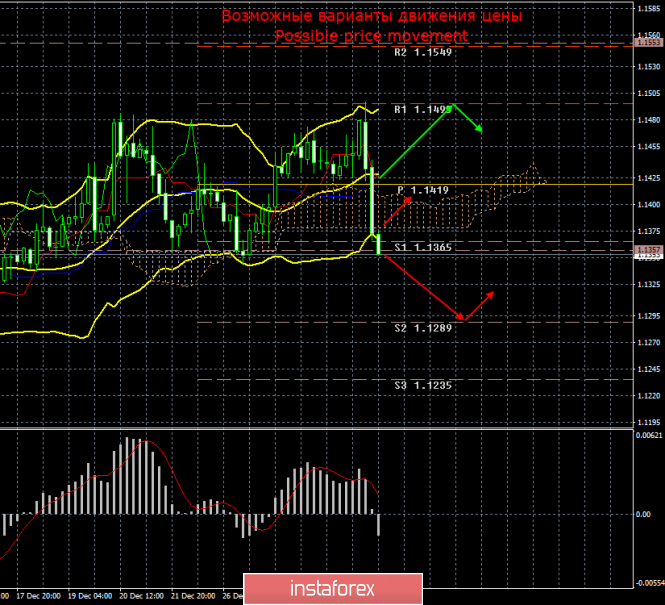Click the 1.1325 price axis value
This screenshot has width=665, height=605.
click(649, 284)
